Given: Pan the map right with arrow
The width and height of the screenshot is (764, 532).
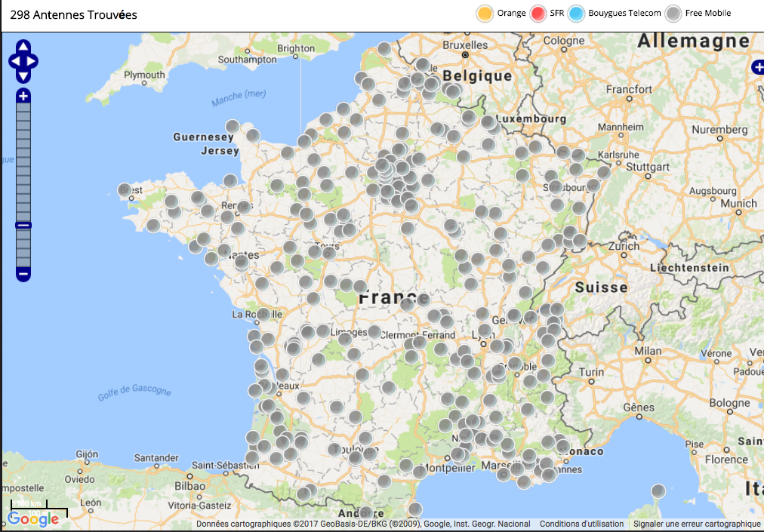Looking at the screenshot, I should pos(32,61).
